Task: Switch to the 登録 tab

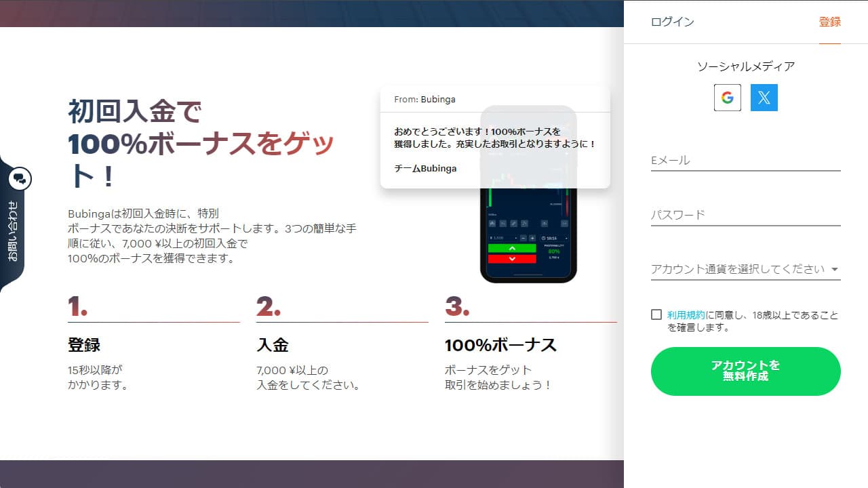Action: 830,22
